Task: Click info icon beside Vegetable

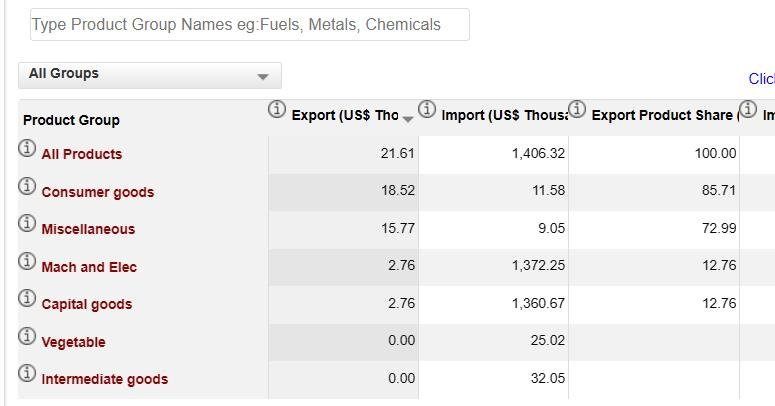Action: (x=27, y=337)
